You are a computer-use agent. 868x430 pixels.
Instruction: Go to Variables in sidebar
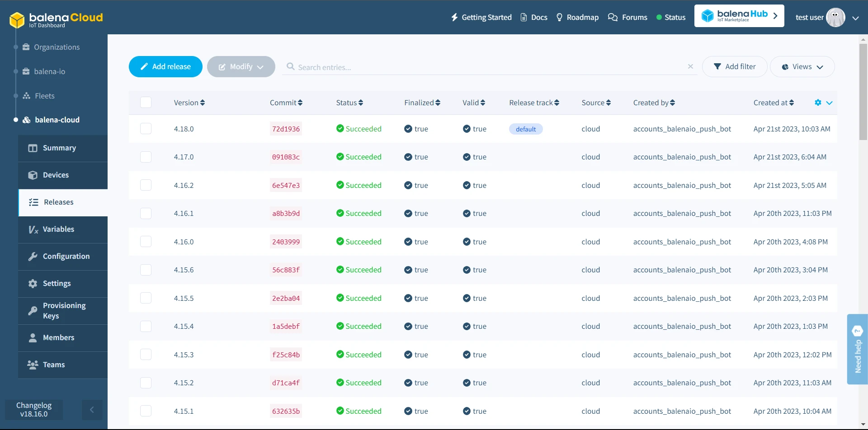[58, 229]
